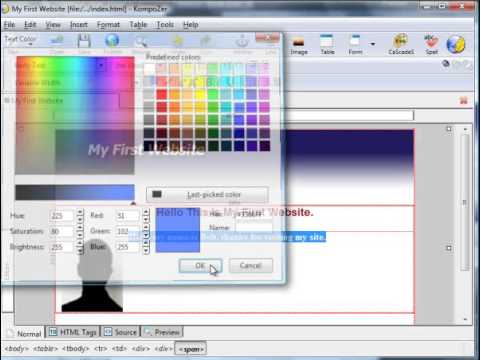Select the <tr> tag in status bar

(100, 349)
